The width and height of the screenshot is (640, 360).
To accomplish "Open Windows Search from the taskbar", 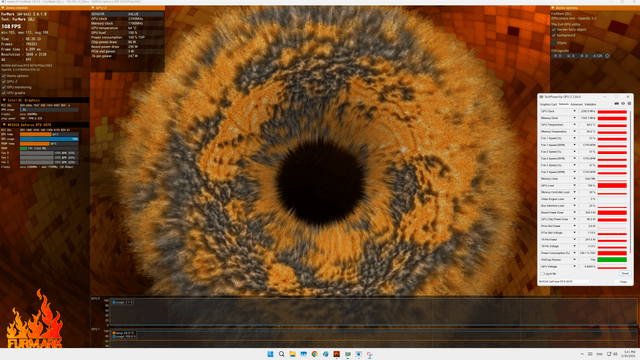I will click(282, 354).
